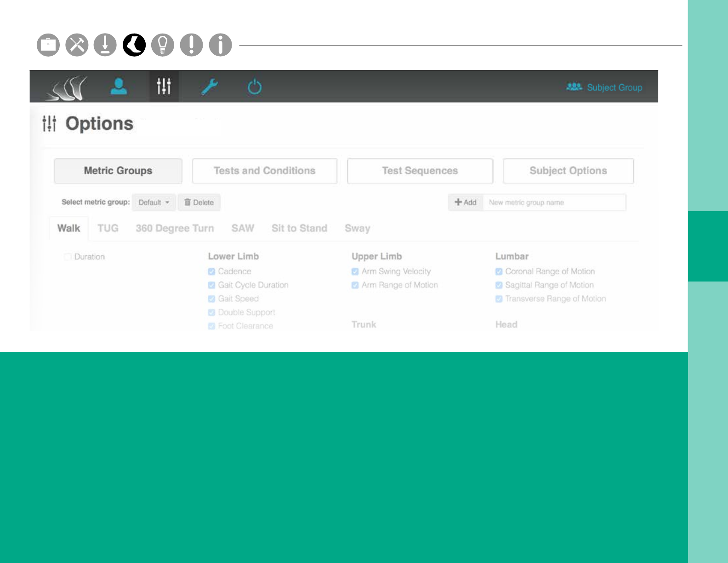The image size is (728, 563).
Task: Open the options sliders toolbar icon
Action: coord(164,86)
